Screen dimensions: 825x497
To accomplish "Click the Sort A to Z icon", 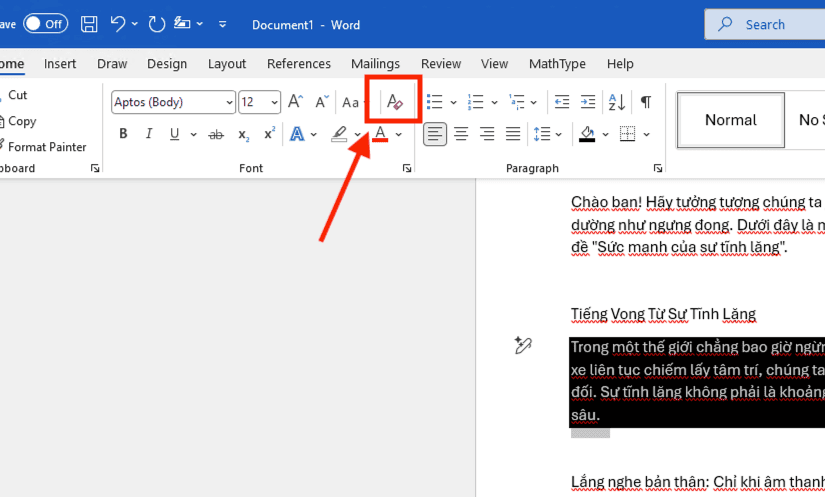I will point(617,102).
